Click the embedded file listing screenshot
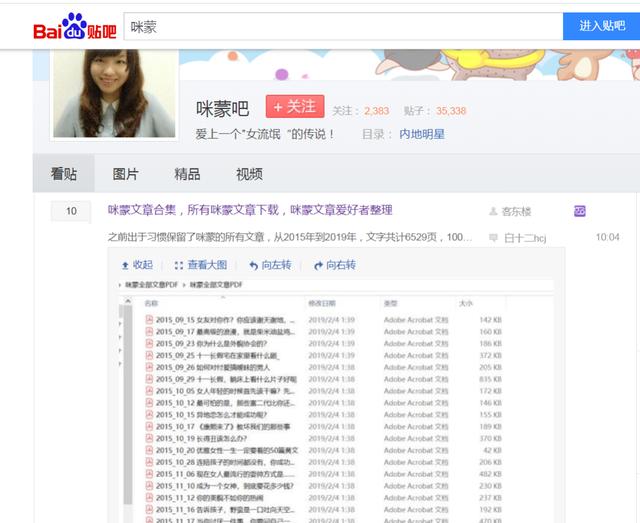 click(x=336, y=401)
